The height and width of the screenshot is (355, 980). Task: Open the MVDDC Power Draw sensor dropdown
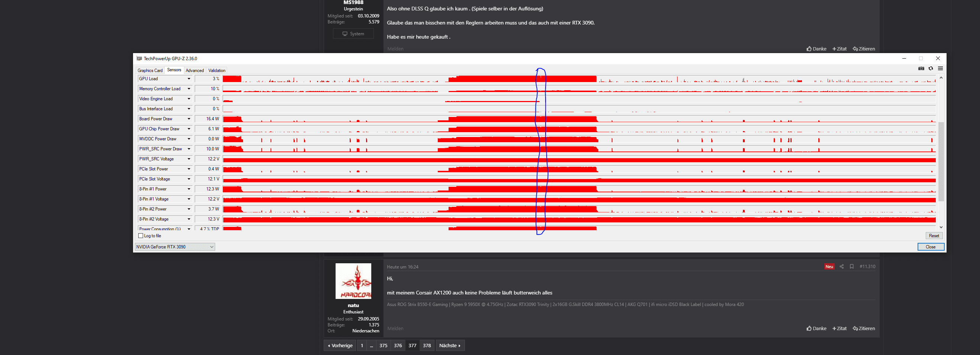(189, 139)
